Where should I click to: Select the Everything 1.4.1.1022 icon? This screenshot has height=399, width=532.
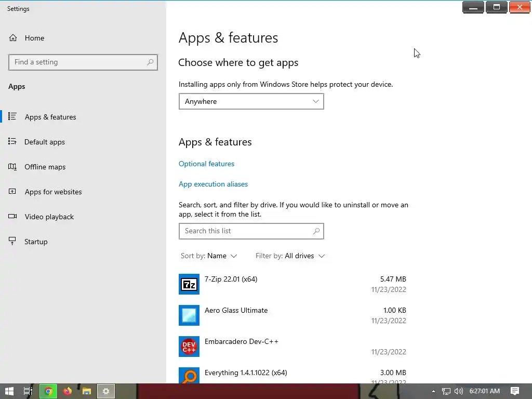pyautogui.click(x=189, y=376)
